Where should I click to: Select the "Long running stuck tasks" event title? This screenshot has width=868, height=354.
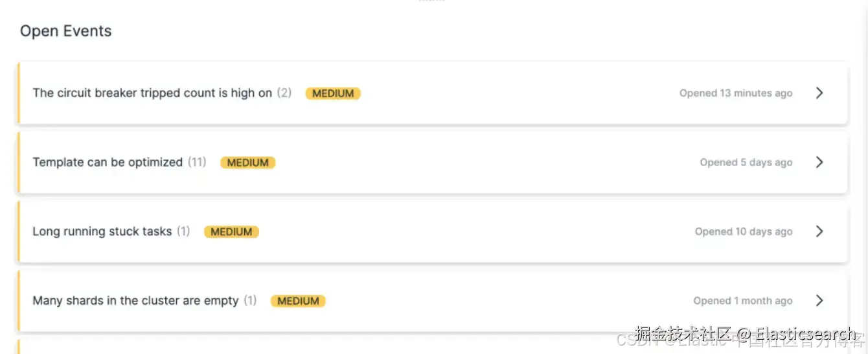pyautogui.click(x=102, y=231)
